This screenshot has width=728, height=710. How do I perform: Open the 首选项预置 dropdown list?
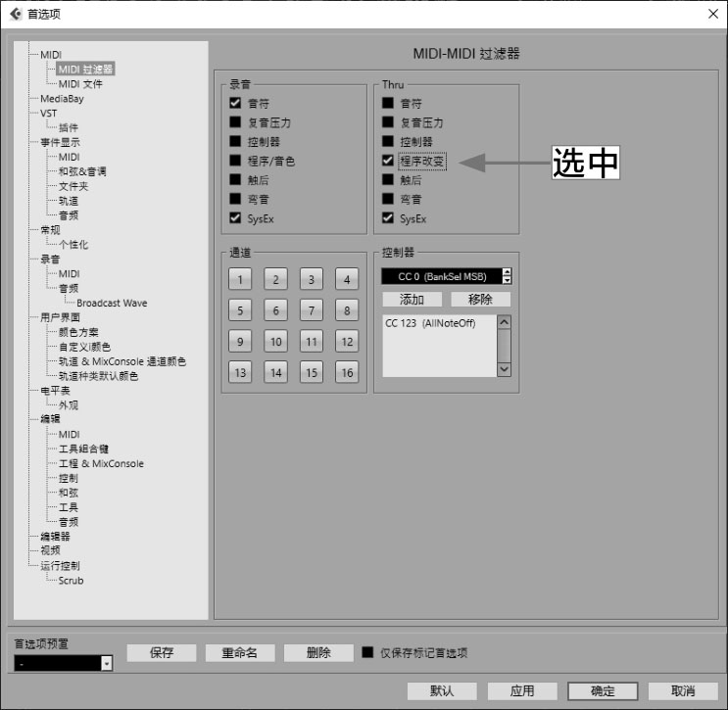click(x=107, y=664)
